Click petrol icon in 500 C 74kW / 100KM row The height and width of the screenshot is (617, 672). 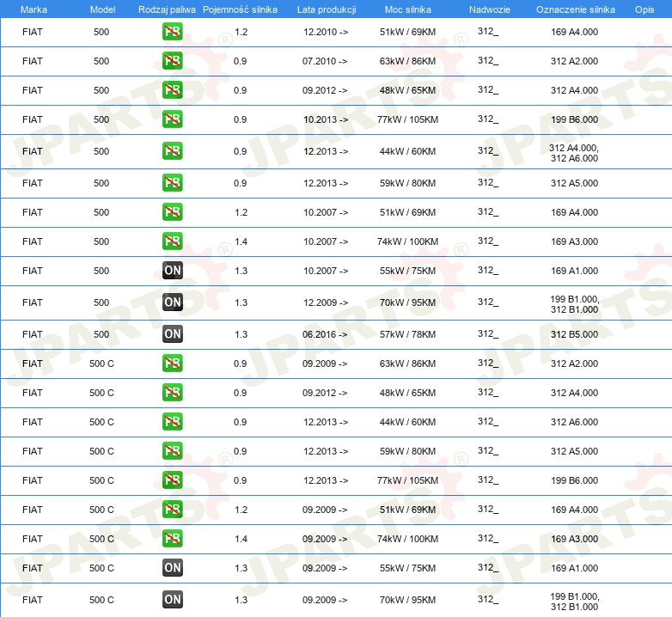pos(172,539)
